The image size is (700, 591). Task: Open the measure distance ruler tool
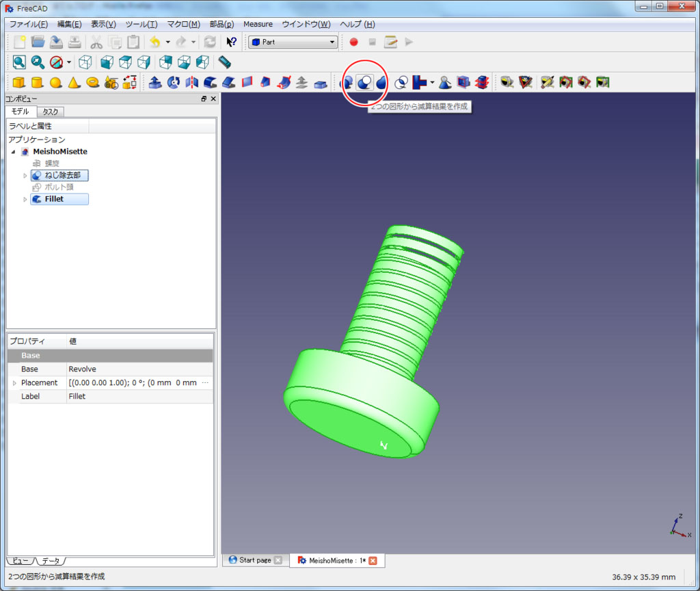click(224, 62)
